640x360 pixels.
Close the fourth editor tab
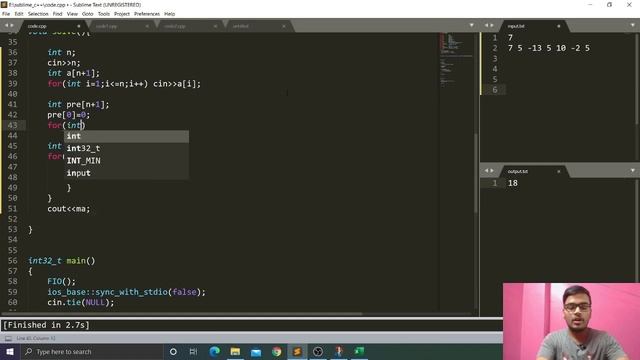[284, 26]
